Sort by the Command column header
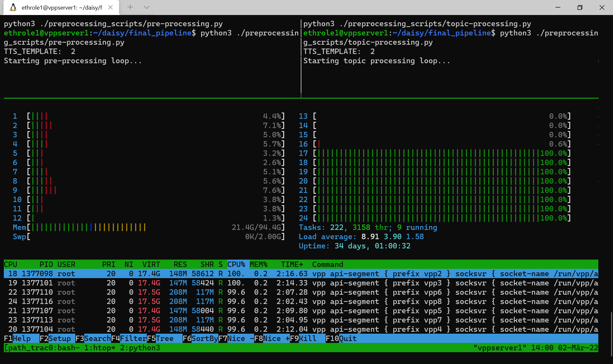 point(328,264)
